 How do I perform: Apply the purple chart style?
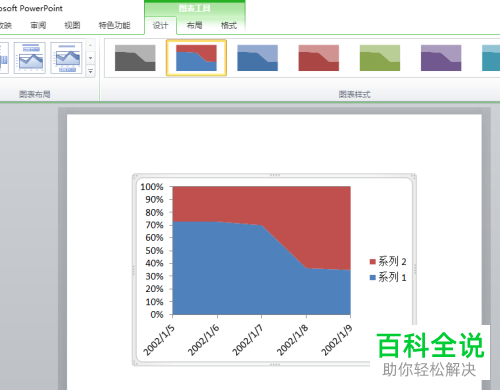(441, 58)
